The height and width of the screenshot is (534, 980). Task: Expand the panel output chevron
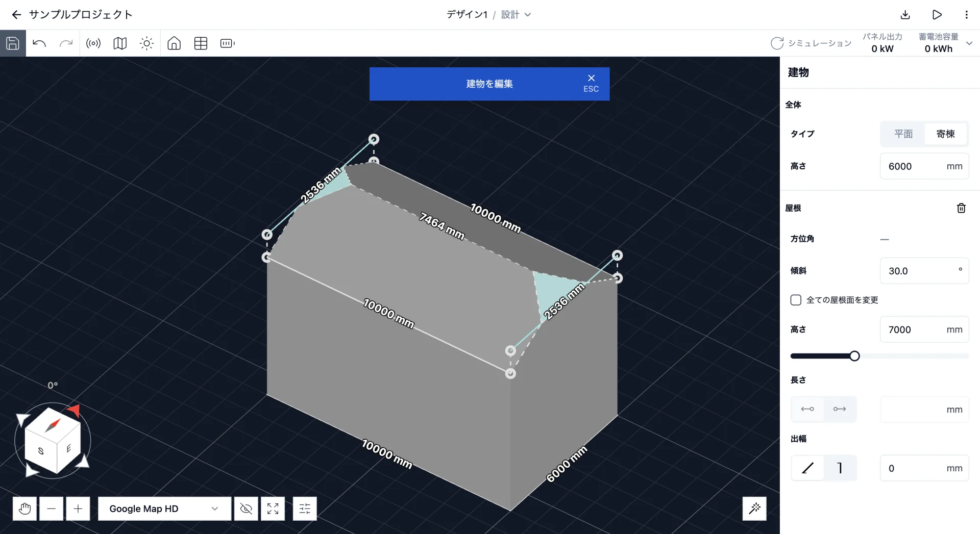pos(969,43)
